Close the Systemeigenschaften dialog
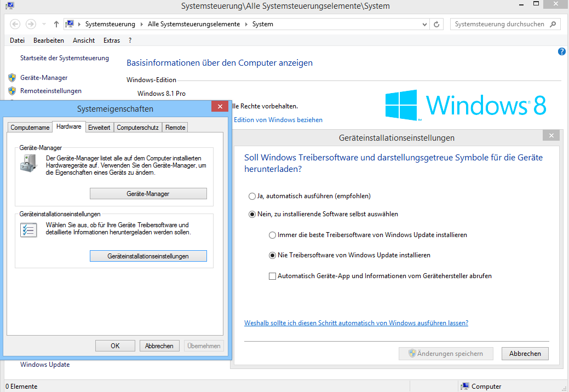The height and width of the screenshot is (392, 569). (220, 106)
